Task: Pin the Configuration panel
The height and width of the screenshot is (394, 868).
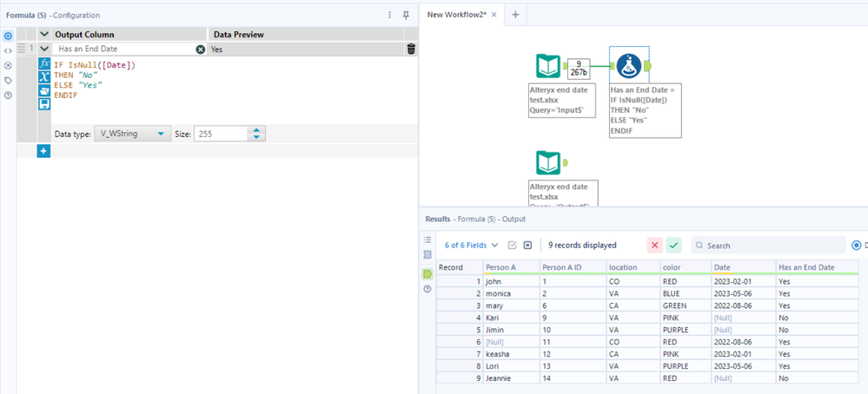Action: pos(406,15)
